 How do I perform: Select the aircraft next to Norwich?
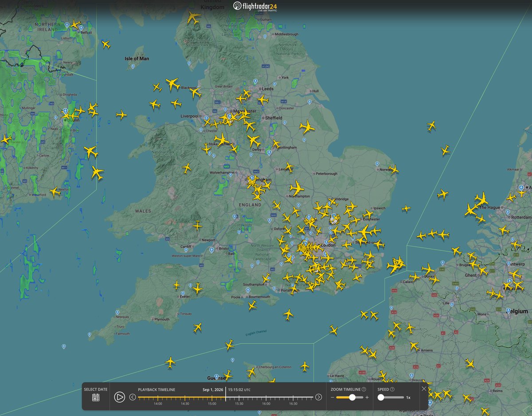click(x=393, y=169)
